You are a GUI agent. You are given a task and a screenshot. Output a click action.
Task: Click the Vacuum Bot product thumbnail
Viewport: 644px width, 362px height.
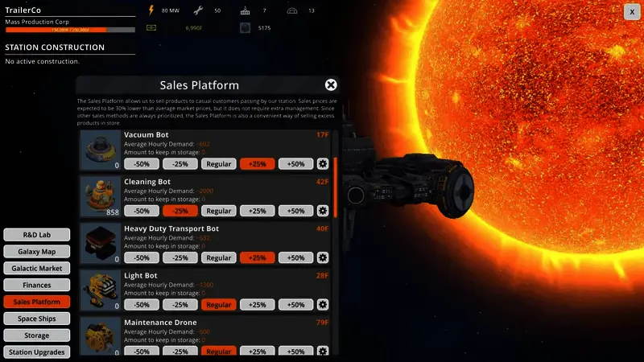pos(100,150)
